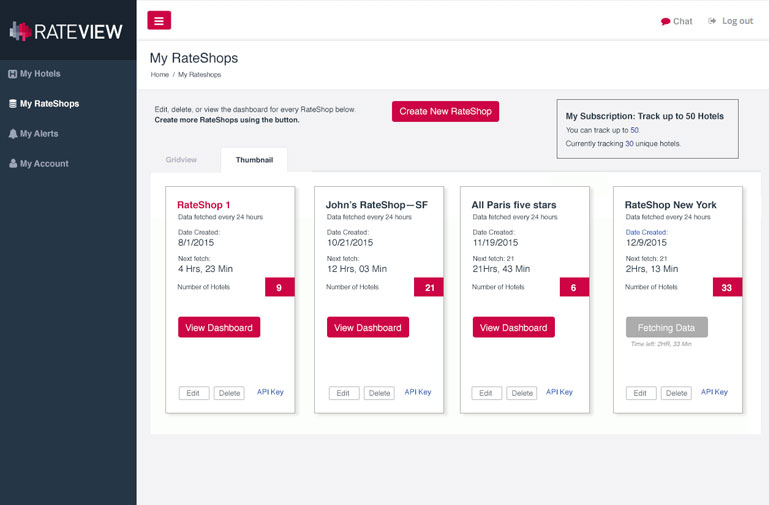
Task: Click Edit on All Paris five stars
Action: point(485,393)
